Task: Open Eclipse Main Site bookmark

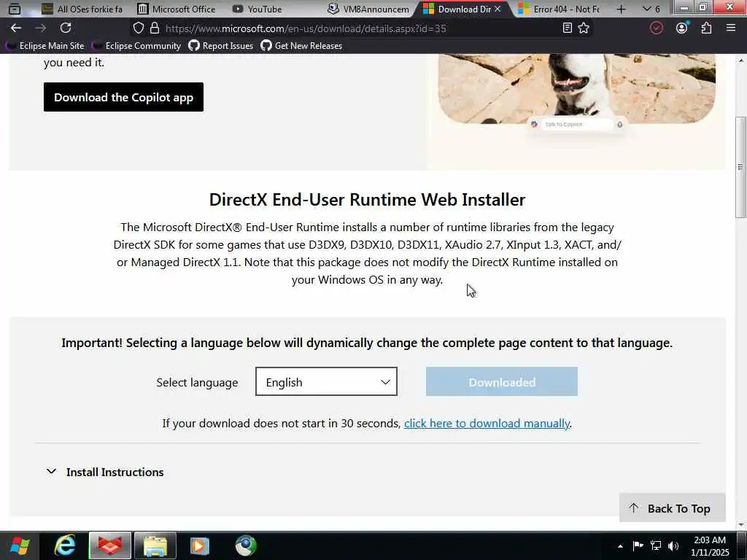Action: 45,46
